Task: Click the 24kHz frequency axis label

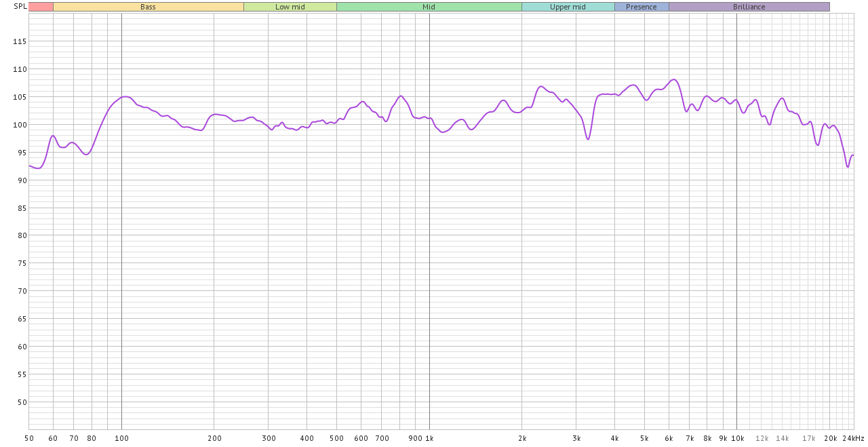Action: pos(855,438)
